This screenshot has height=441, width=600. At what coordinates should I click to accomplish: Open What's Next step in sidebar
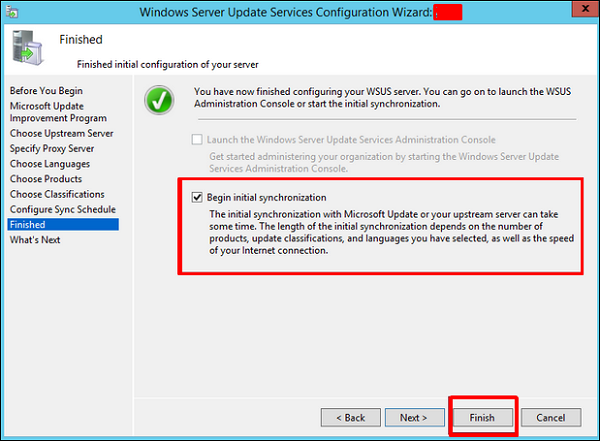35,240
